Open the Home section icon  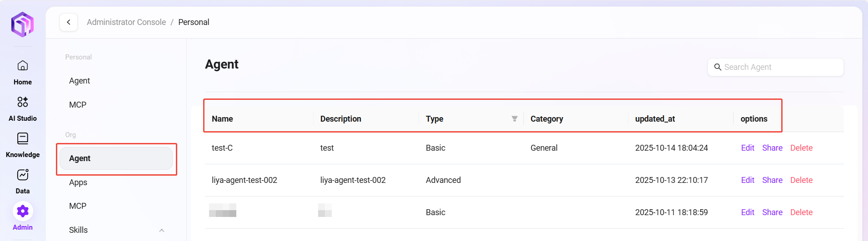(23, 66)
